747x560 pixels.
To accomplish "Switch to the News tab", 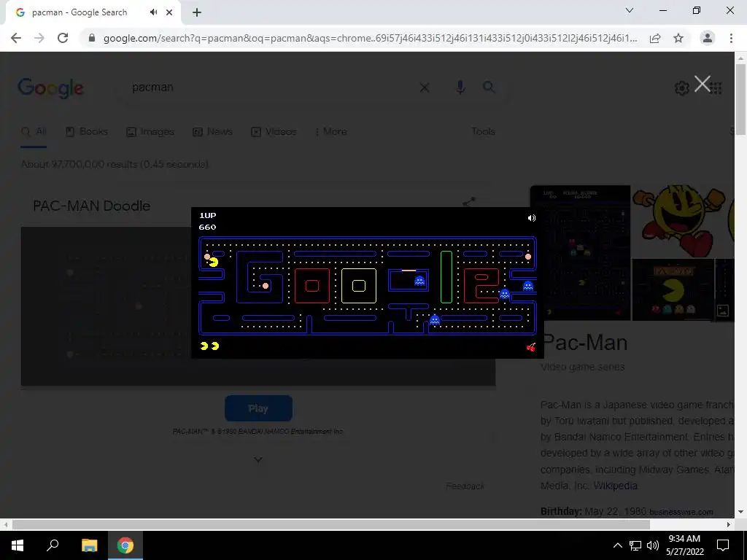I will pyautogui.click(x=212, y=131).
